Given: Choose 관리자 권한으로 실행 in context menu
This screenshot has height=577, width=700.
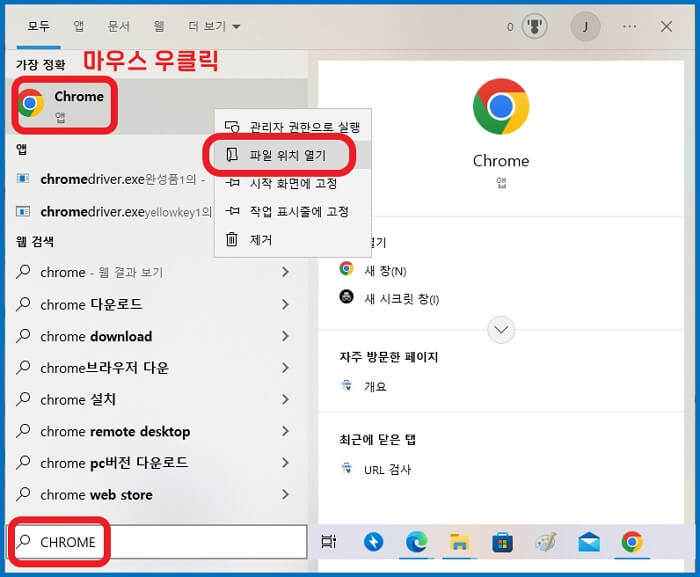Looking at the screenshot, I should point(293,127).
